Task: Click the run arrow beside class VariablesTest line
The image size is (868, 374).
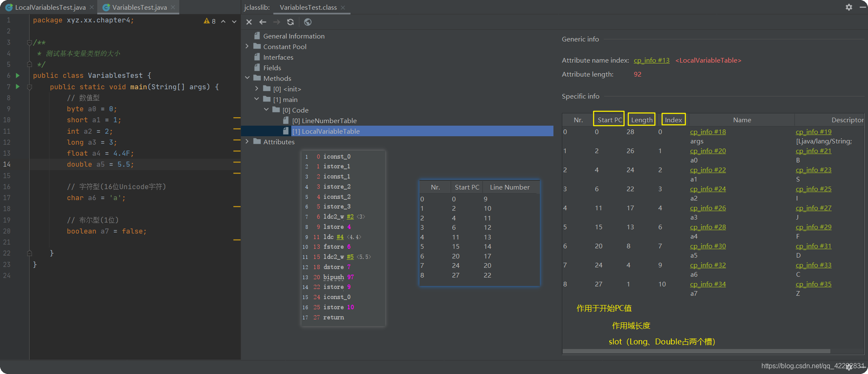Action: click(x=18, y=75)
